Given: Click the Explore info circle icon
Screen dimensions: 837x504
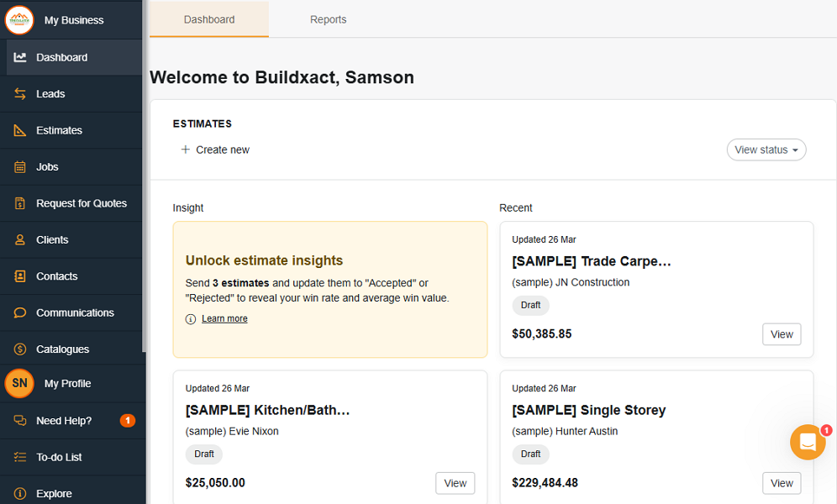Looking at the screenshot, I should tap(20, 493).
